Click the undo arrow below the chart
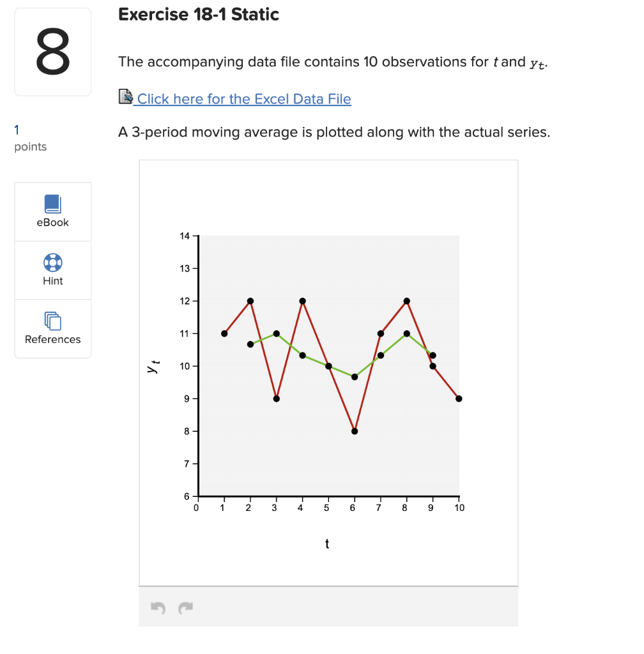Image resolution: width=644 pixels, height=654 pixels. (159, 607)
